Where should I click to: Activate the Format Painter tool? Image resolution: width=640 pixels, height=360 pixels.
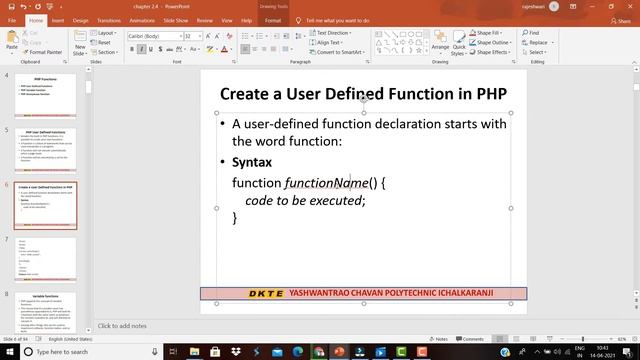point(42,52)
